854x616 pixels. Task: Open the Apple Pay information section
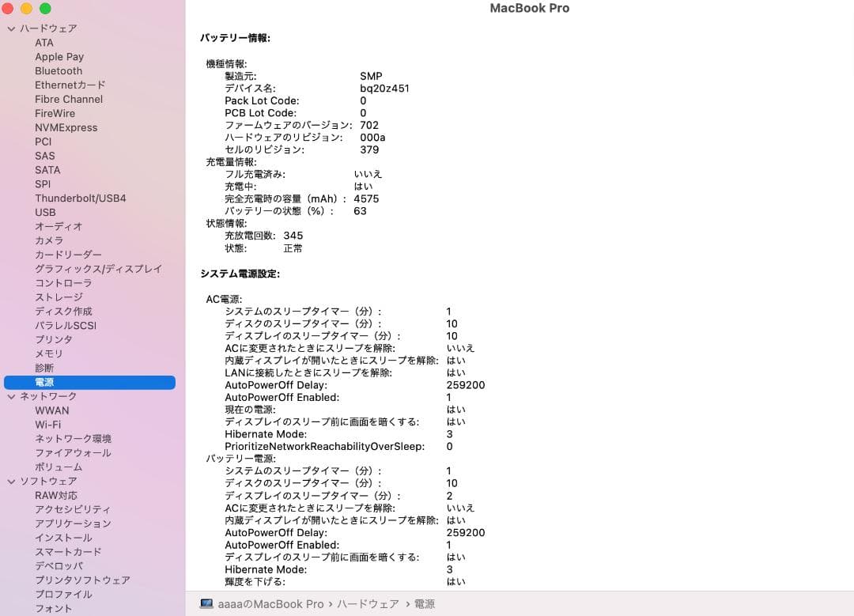tap(59, 56)
